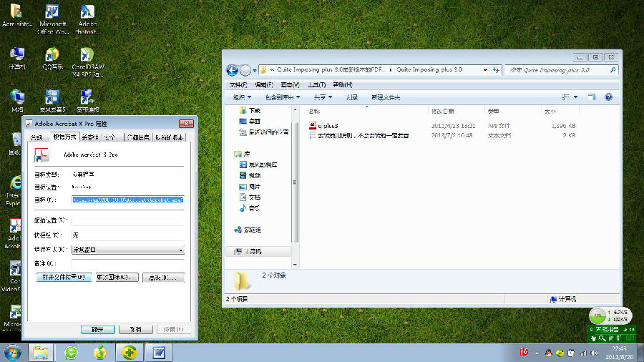Click the Back arrow in Explorer
This screenshot has width=644, height=362.
click(x=232, y=71)
